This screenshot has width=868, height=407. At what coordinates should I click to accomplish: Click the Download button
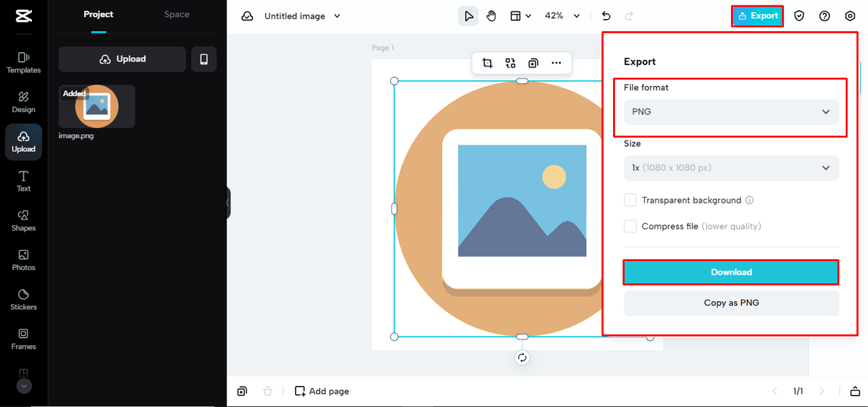pyautogui.click(x=731, y=272)
